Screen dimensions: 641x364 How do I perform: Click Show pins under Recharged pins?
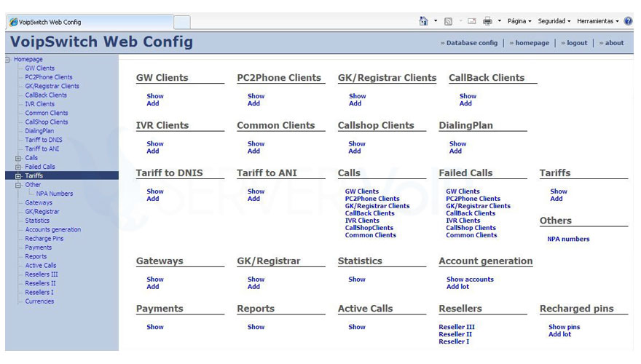pos(564,327)
